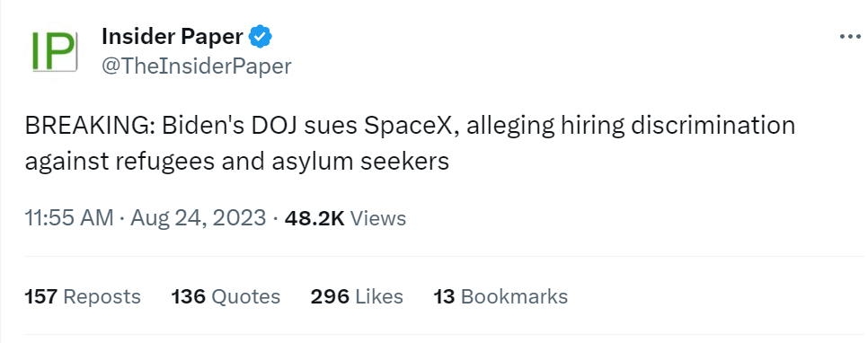This screenshot has height=343, width=868.
Task: Click the blue verified checkmark badge
Action: pyautogui.click(x=260, y=37)
